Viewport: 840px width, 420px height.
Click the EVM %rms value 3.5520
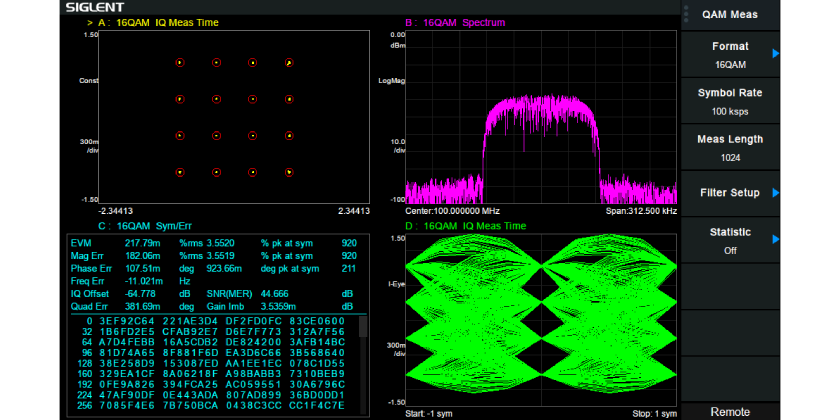(x=220, y=243)
